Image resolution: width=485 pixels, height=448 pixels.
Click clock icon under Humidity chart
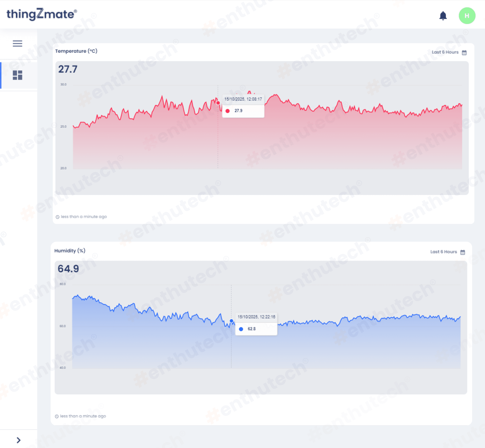point(57,416)
